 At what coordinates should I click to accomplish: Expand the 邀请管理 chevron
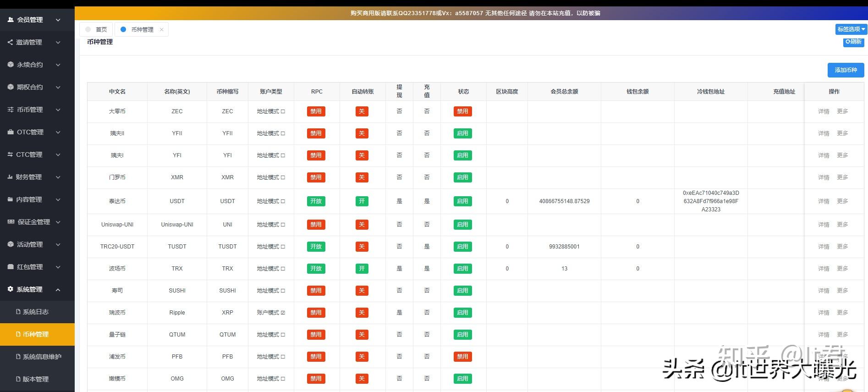(x=58, y=42)
